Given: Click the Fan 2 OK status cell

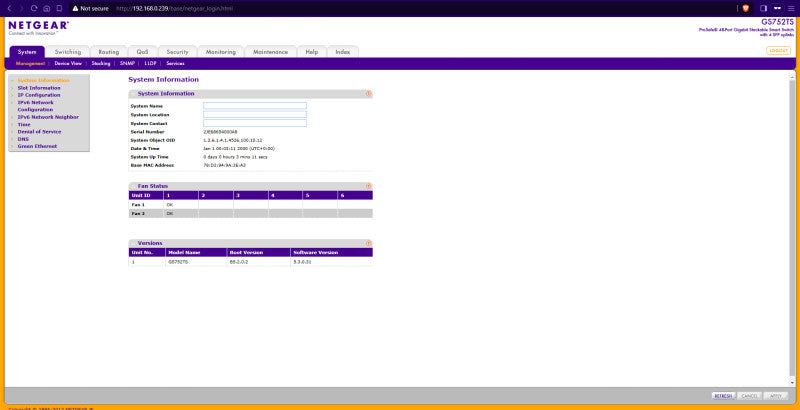Looking at the screenshot, I should click(x=181, y=214).
